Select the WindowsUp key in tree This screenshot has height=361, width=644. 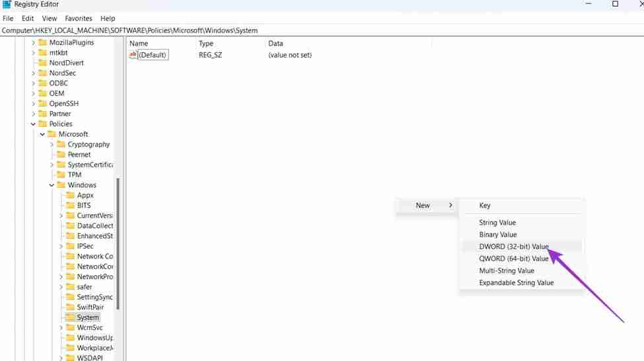coord(95,338)
